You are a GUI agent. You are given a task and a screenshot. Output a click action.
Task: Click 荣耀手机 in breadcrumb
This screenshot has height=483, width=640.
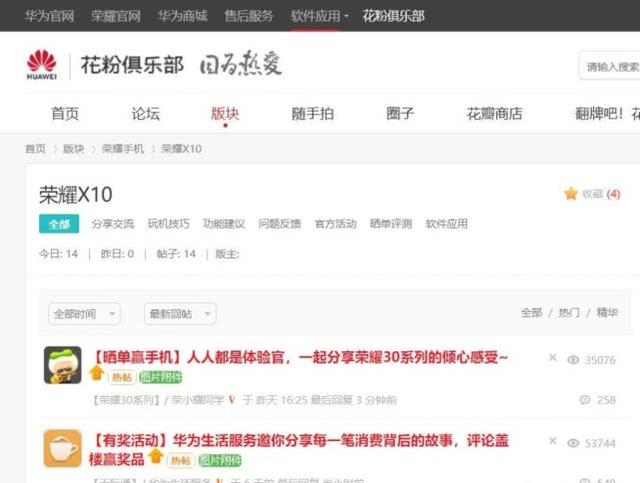(x=122, y=149)
